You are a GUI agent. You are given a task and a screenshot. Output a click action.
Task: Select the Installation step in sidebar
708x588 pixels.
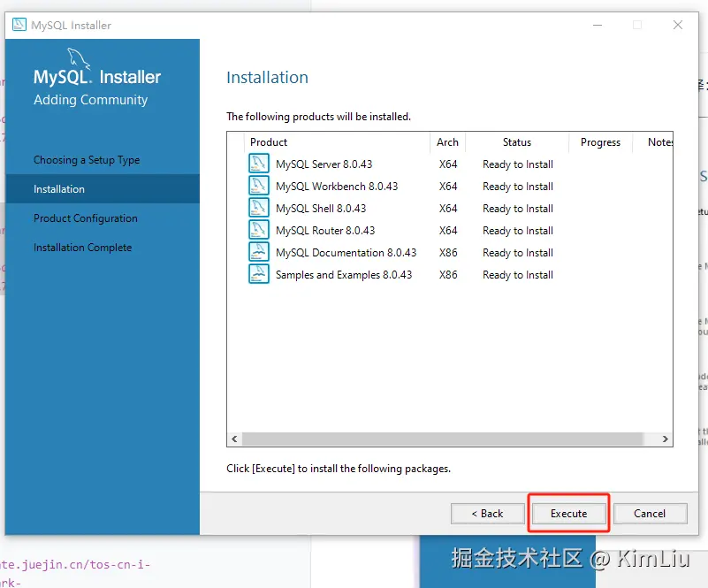103,188
